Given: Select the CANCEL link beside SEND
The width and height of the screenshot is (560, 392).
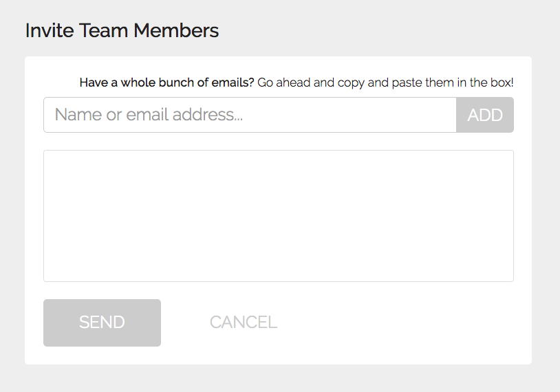Looking at the screenshot, I should (244, 323).
